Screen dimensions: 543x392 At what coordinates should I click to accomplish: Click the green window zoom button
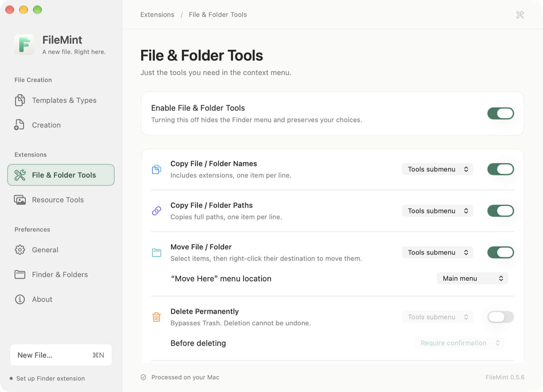[37, 10]
